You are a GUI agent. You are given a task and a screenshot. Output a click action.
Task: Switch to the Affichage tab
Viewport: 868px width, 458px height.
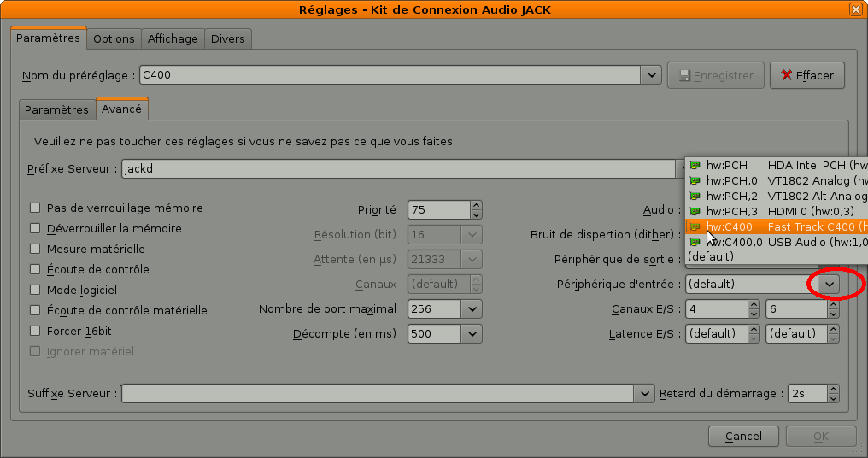tap(173, 38)
